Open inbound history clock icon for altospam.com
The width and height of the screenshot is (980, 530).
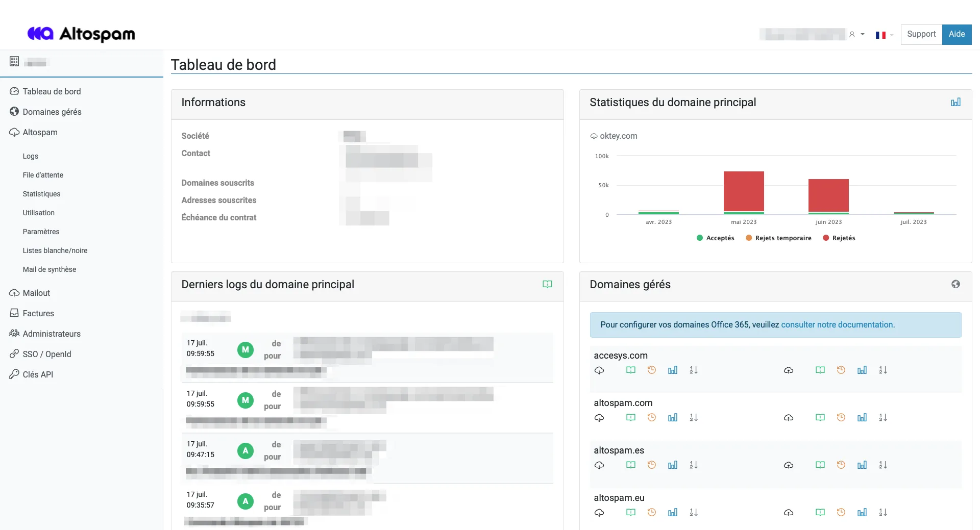click(652, 418)
